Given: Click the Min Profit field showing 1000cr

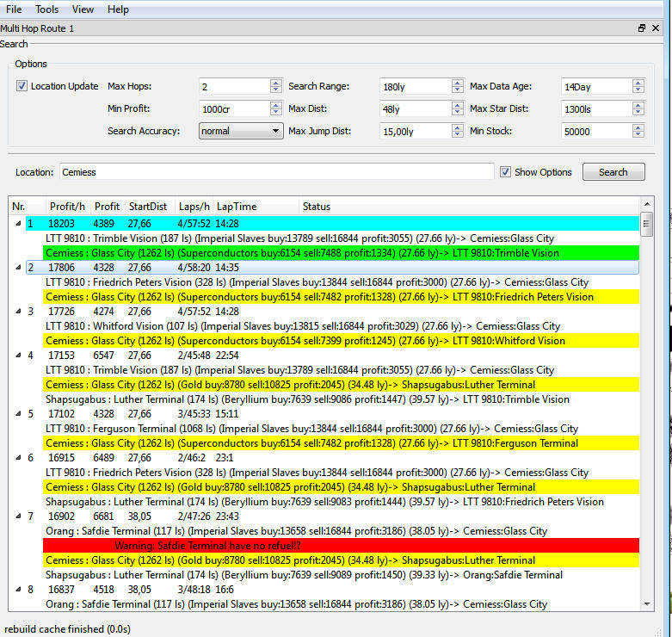Looking at the screenshot, I should [x=234, y=108].
